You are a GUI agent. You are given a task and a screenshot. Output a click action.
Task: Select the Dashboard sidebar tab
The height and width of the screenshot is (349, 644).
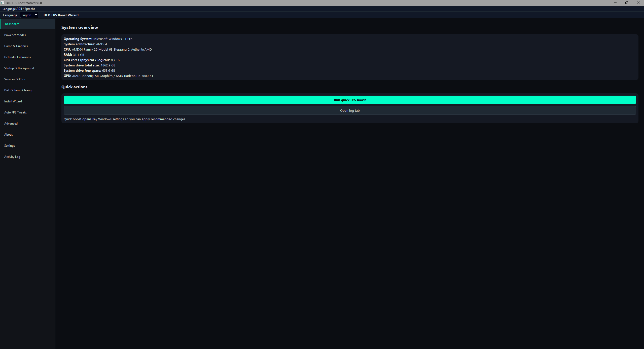click(x=12, y=24)
